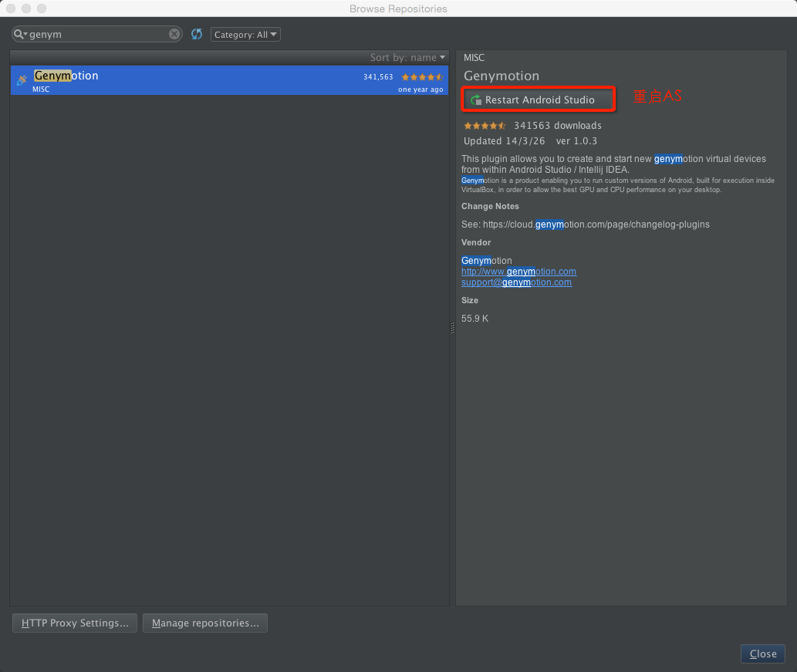Click the 341,563 download count in list
This screenshot has width=797, height=672.
378,76
